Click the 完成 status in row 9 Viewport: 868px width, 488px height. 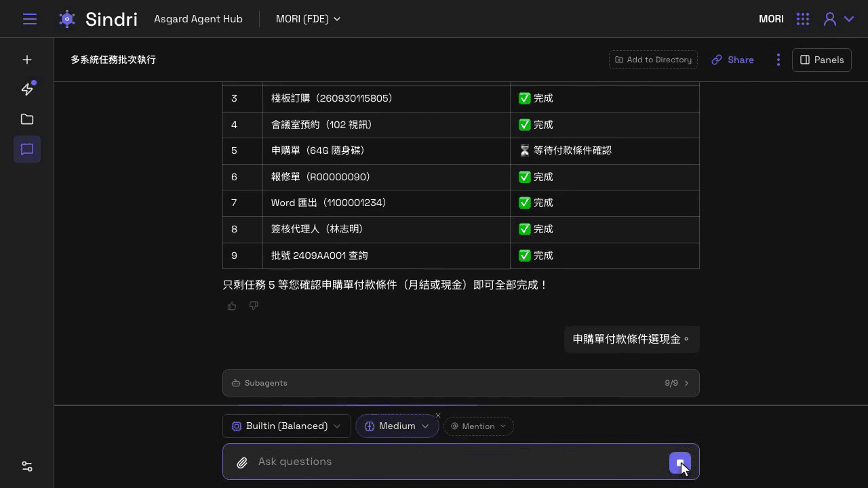605,256
